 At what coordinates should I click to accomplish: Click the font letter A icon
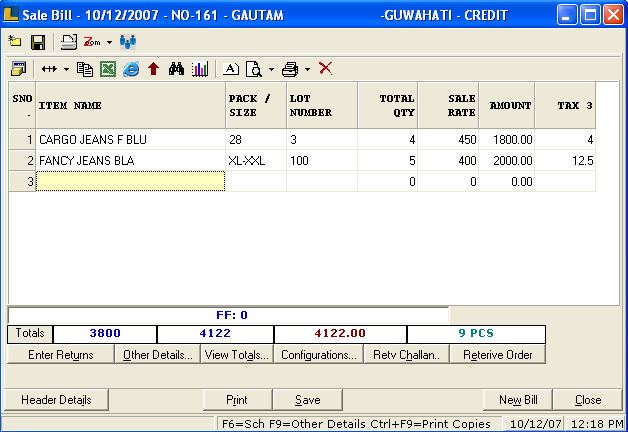pyautogui.click(x=231, y=69)
